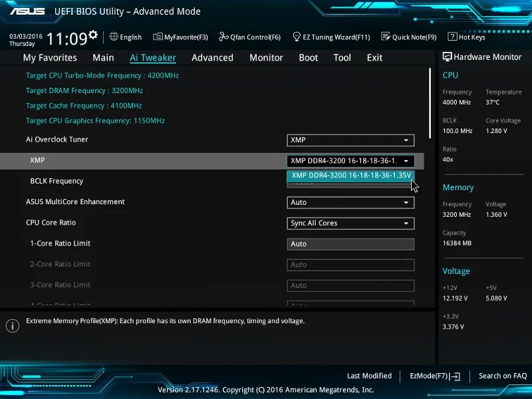532x399 pixels.
Task: Click the Hot Keys question mark icon
Action: pos(452,37)
